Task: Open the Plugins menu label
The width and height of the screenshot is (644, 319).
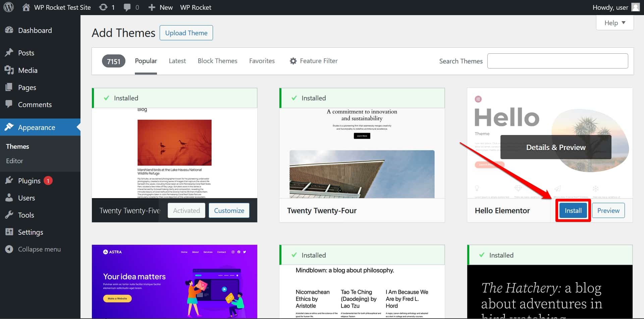Action: click(29, 181)
